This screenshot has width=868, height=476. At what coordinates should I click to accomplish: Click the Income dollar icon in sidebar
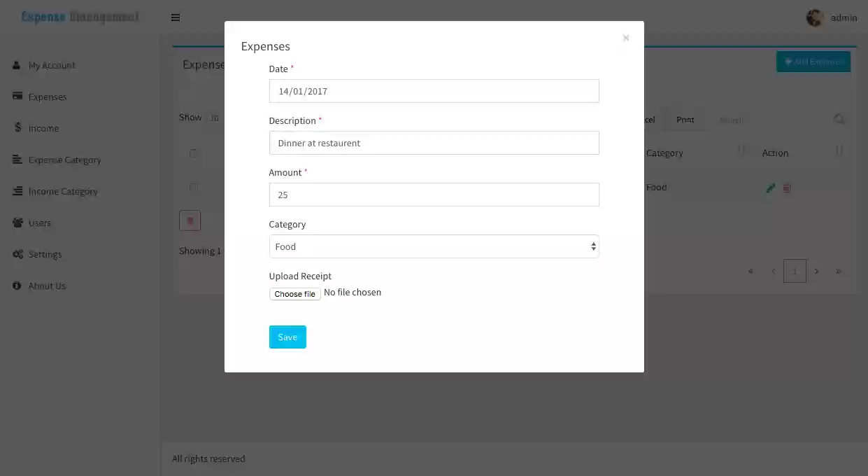tap(17, 128)
